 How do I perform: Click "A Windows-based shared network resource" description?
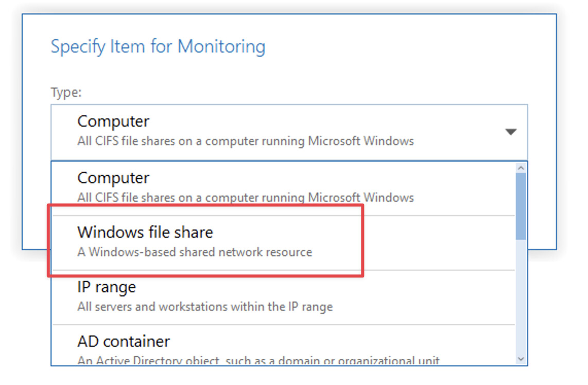click(x=195, y=253)
